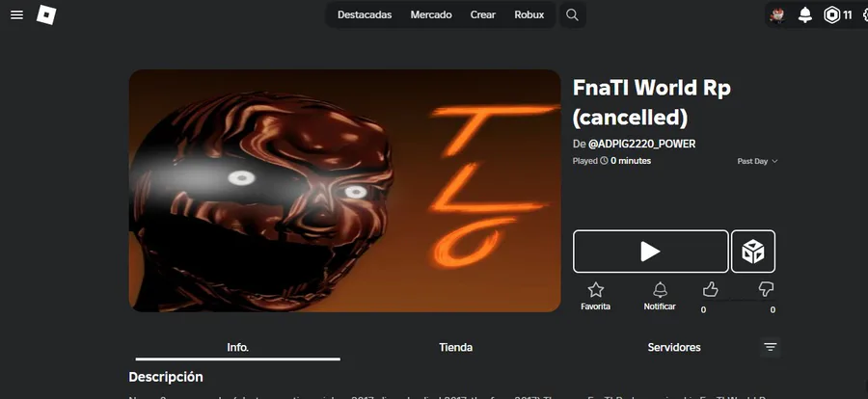Viewport: 868px width, 399px height.
Task: Click the Robux hexagon balance icon
Action: (x=831, y=15)
